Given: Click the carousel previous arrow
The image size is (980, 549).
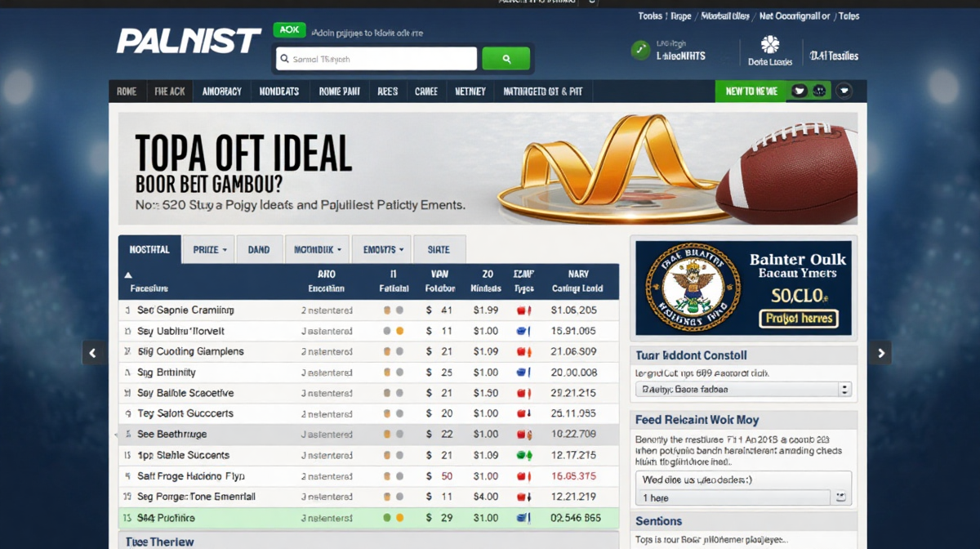Looking at the screenshot, I should click(93, 353).
